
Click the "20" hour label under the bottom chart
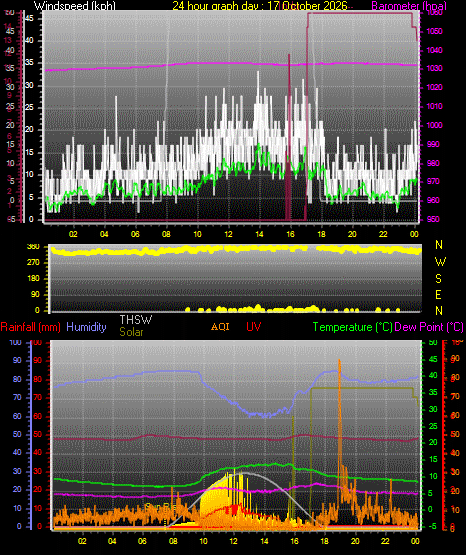[x=355, y=541]
